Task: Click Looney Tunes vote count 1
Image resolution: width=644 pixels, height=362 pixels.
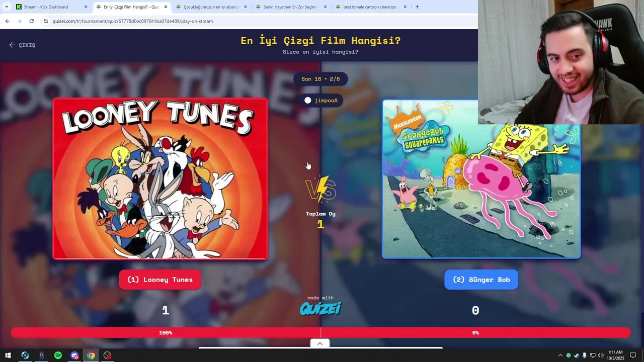Action: tap(166, 311)
